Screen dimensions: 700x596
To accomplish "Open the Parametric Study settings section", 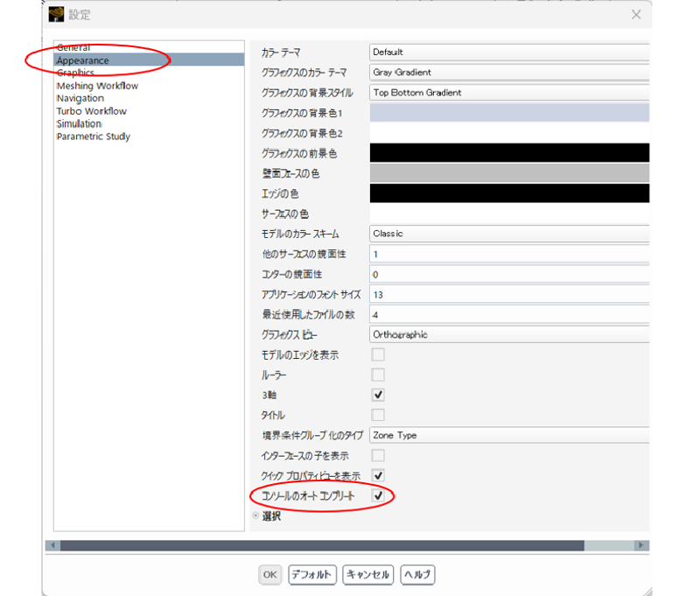I will 92,137.
